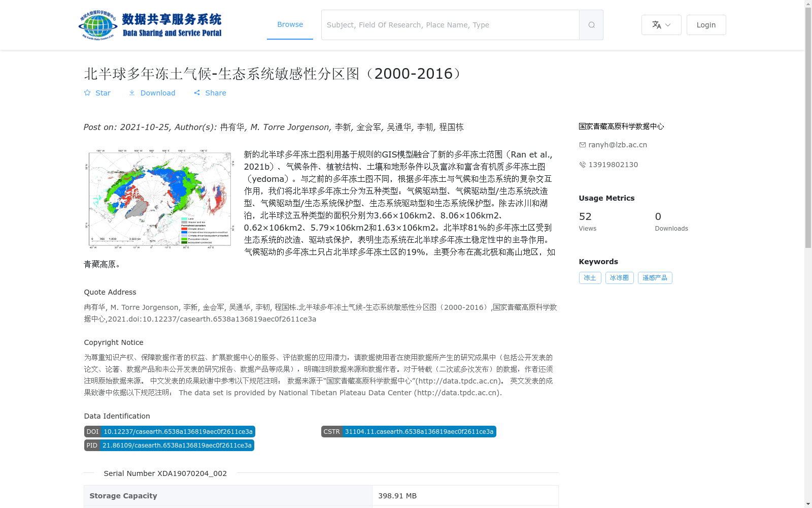Click the Copyright Notice heading
The image size is (812, 508).
(114, 342)
